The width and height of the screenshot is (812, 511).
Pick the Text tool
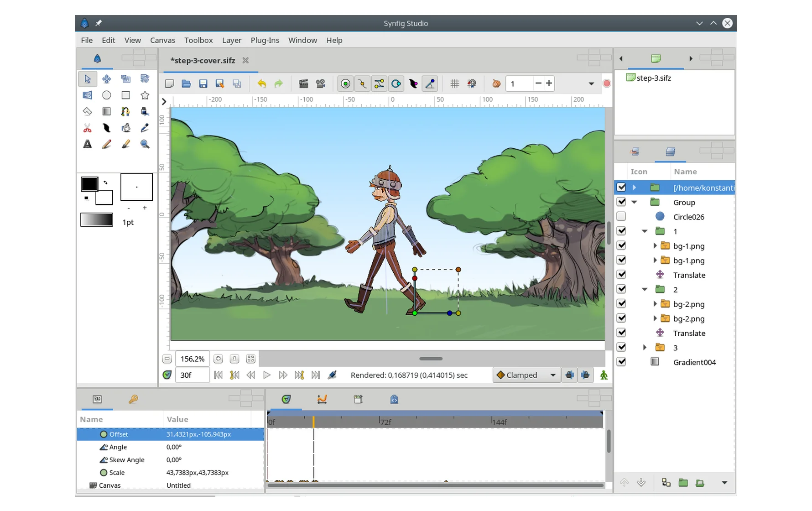(x=87, y=144)
